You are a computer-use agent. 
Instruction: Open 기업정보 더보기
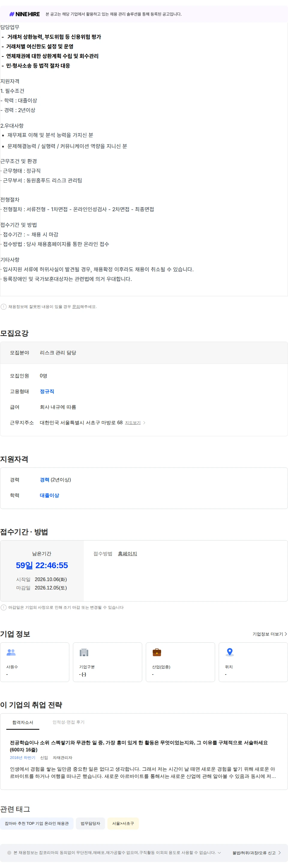click(x=269, y=634)
